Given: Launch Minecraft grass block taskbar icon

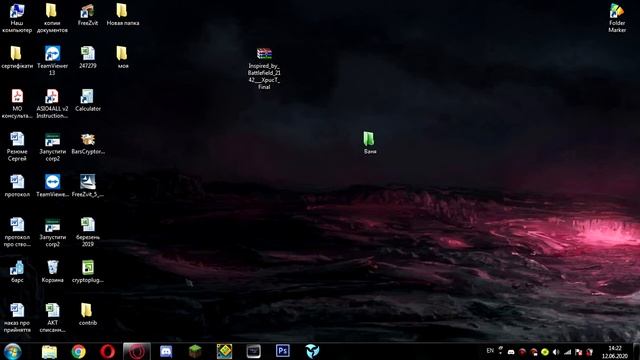Looking at the screenshot, I should pyautogui.click(x=195, y=351).
